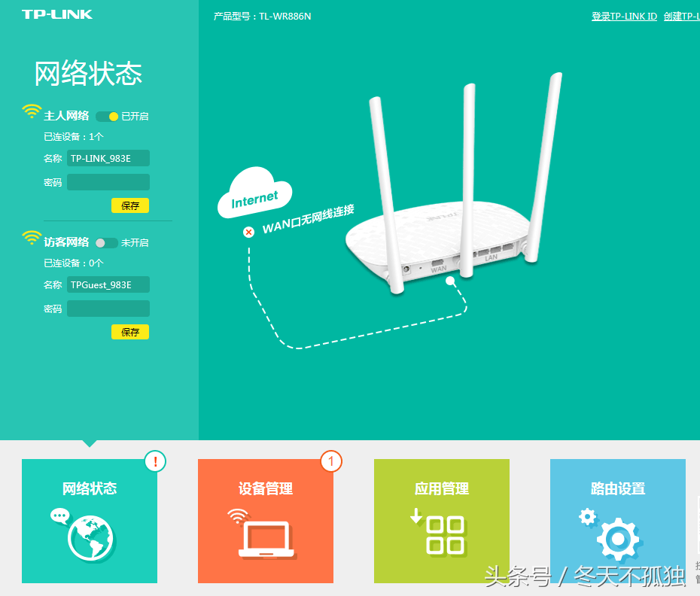Screen dimensions: 700x596
Task: Toggle the 主人网络 switch off
Action: point(107,117)
